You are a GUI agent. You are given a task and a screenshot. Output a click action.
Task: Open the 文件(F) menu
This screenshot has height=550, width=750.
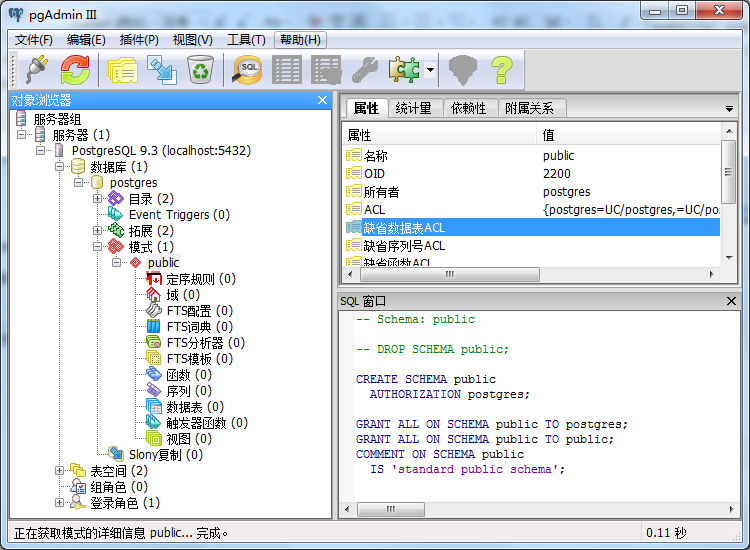tap(33, 40)
